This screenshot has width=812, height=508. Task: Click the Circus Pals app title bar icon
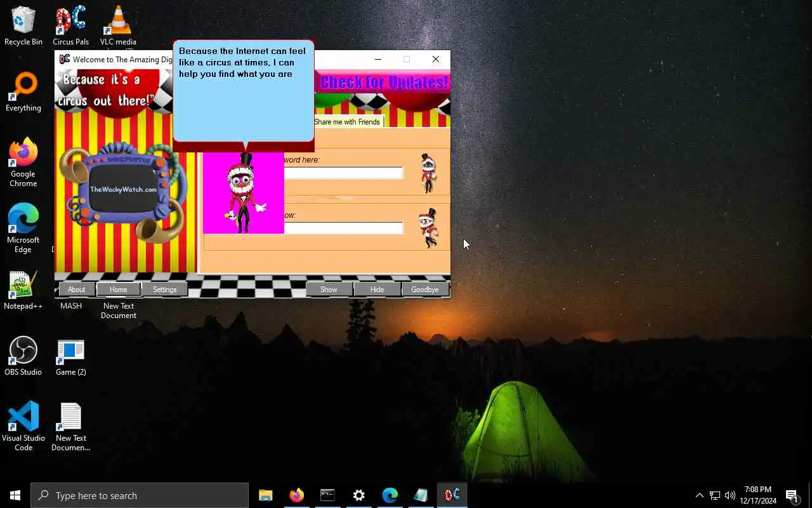click(64, 59)
